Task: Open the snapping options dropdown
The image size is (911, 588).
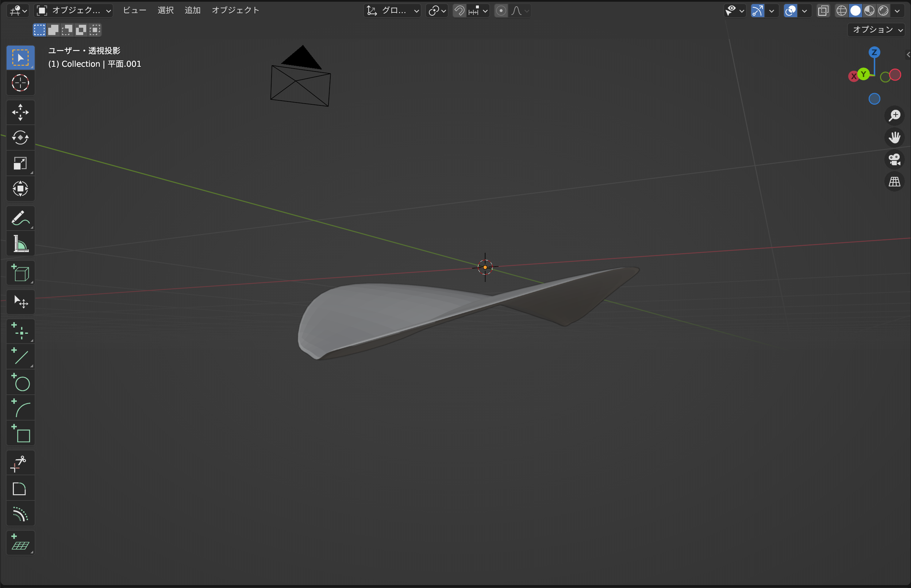Action: (x=478, y=11)
